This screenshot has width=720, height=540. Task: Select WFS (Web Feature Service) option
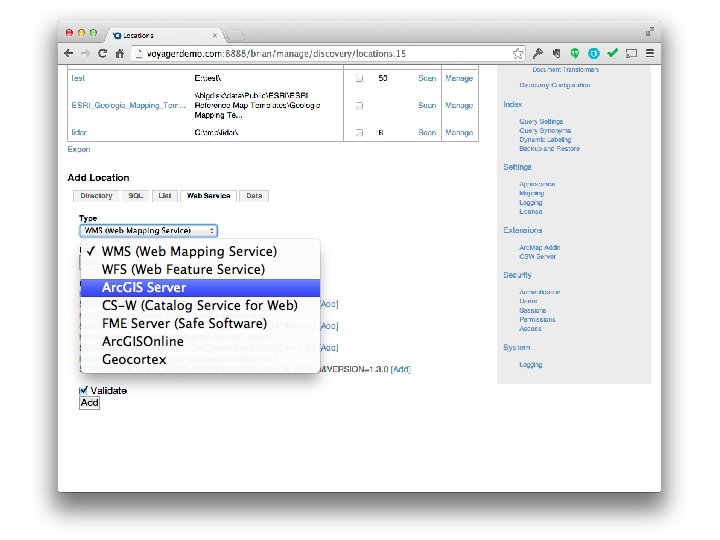(x=200, y=269)
